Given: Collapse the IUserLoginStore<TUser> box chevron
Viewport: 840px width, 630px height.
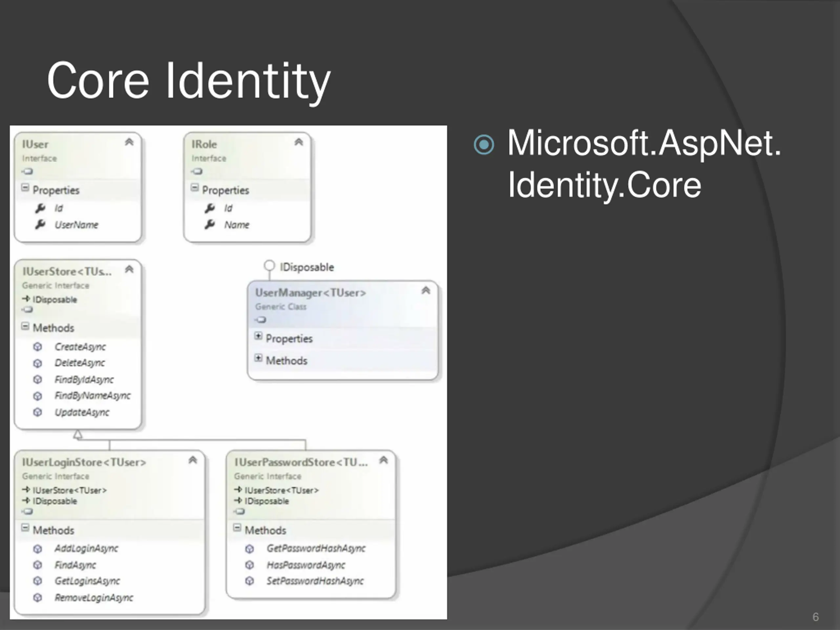Looking at the screenshot, I should coord(193,460).
